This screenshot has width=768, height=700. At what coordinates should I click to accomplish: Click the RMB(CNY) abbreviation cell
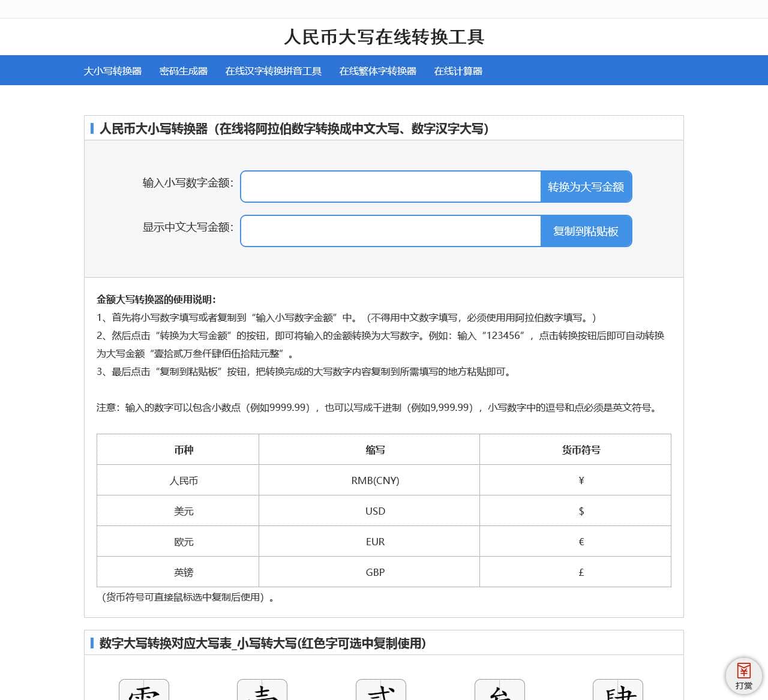(370, 480)
